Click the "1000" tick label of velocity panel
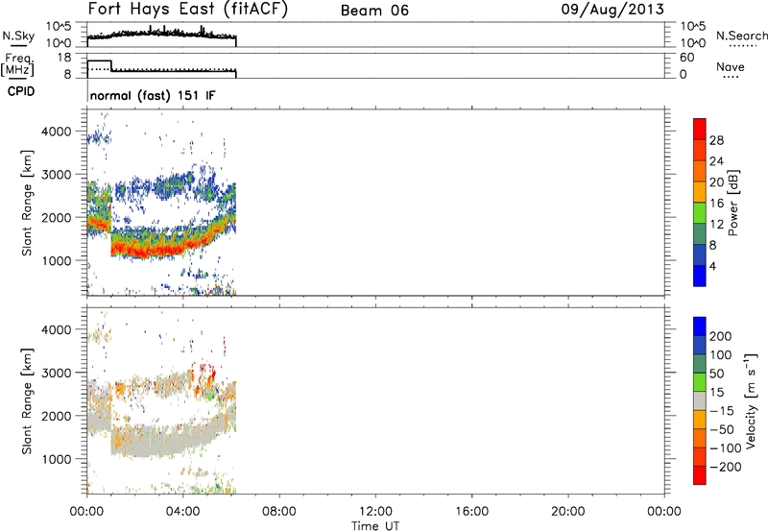The image size is (768, 532). pos(56,459)
